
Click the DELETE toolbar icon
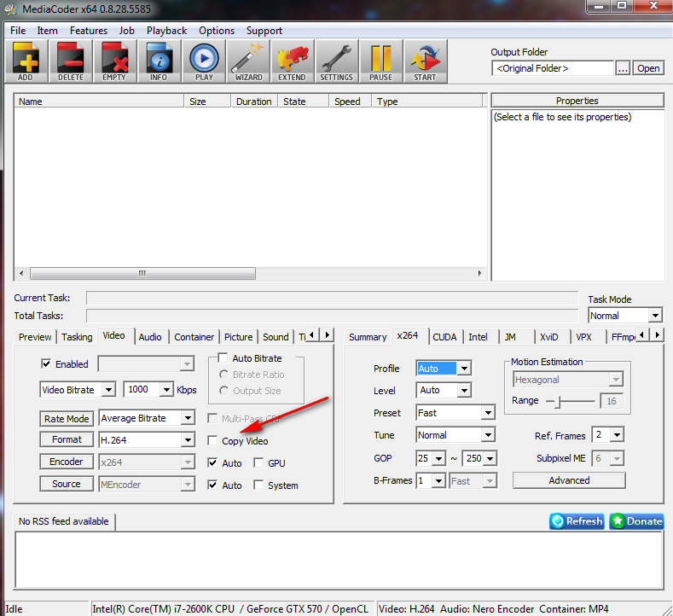pyautogui.click(x=71, y=61)
